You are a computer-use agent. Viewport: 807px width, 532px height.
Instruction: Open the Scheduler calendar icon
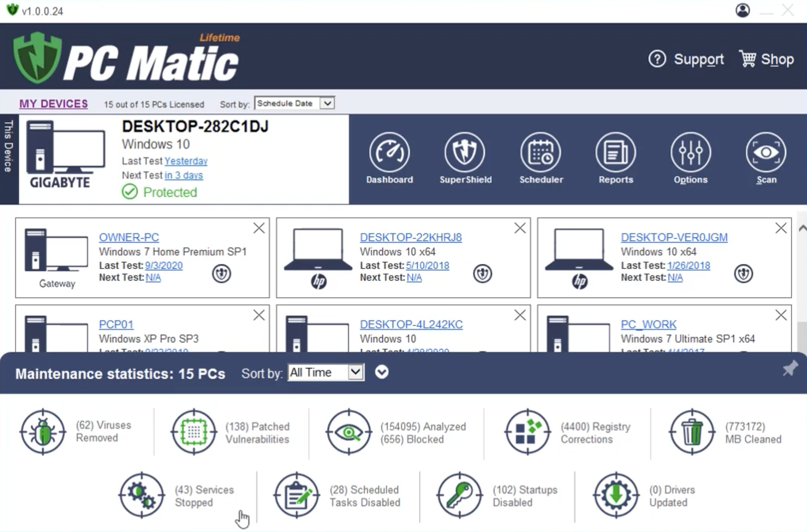pos(541,152)
